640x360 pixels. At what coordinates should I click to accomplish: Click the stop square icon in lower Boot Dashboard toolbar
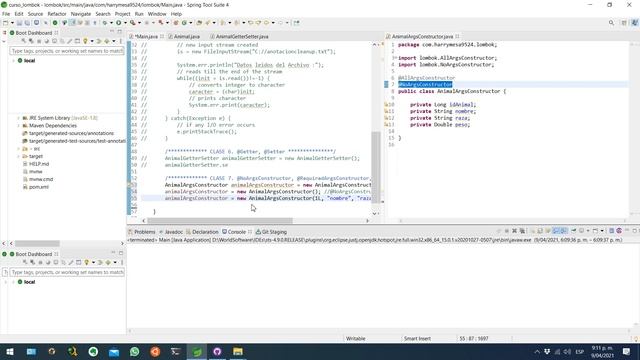pyautogui.click(x=40, y=262)
